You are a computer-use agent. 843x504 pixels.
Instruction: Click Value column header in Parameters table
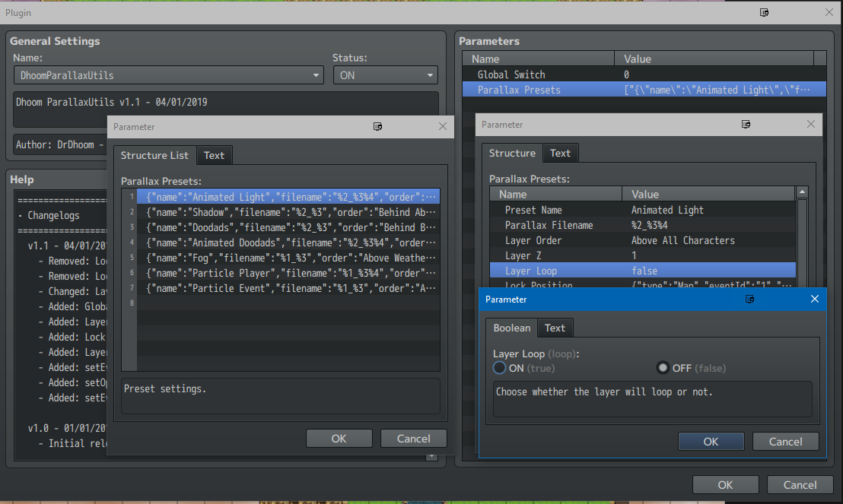(714, 59)
